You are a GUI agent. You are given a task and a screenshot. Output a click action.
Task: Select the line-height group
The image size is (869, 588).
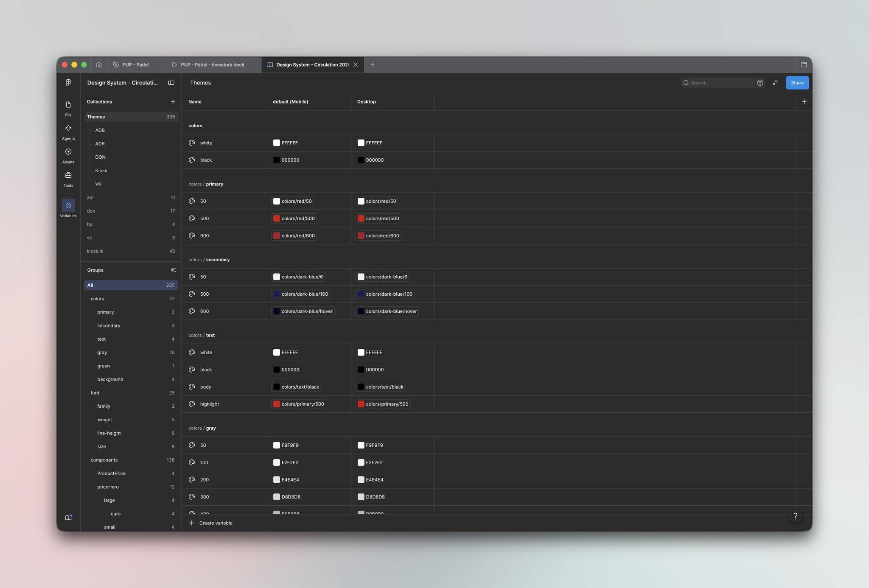point(131,433)
